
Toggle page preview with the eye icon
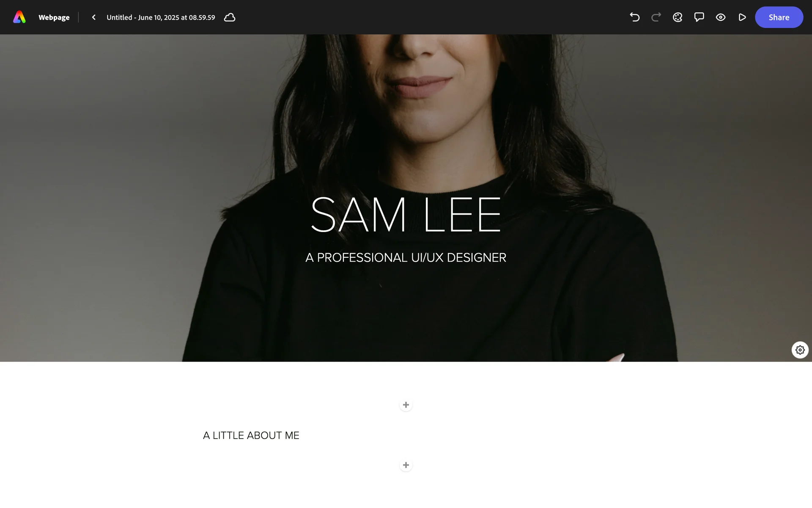(721, 17)
